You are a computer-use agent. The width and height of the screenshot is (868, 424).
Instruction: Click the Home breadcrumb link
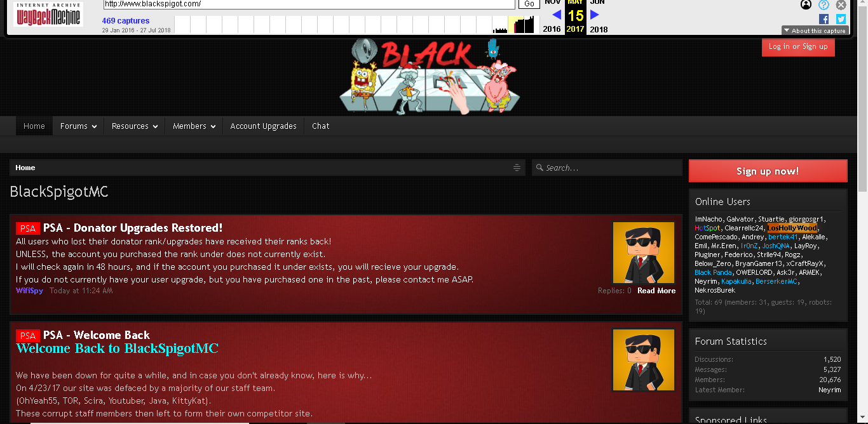[x=25, y=168]
